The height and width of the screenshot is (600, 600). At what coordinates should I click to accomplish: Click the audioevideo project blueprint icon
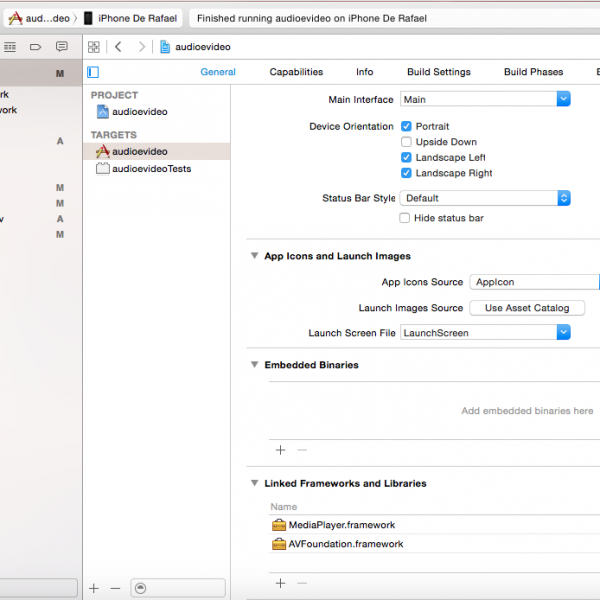pos(103,112)
